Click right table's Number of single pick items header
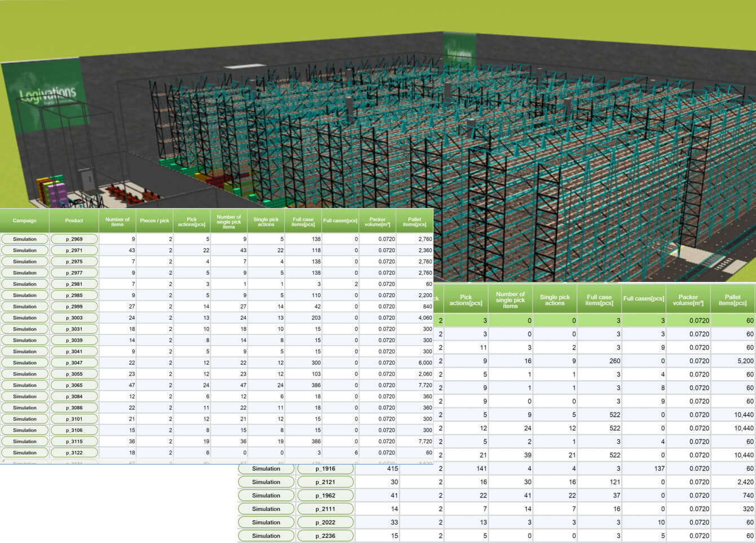This screenshot has width=756, height=543. [x=510, y=299]
